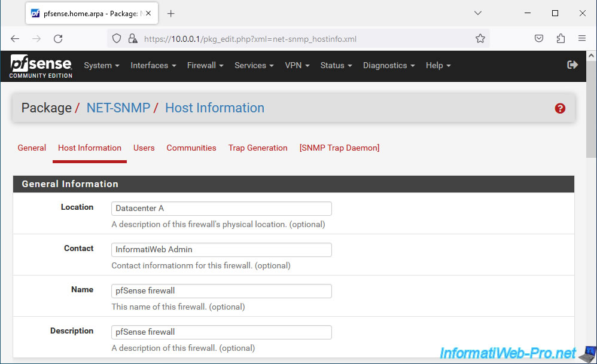Viewport: 597px width, 364px height.
Task: Click the Location input field
Action: [221, 209]
